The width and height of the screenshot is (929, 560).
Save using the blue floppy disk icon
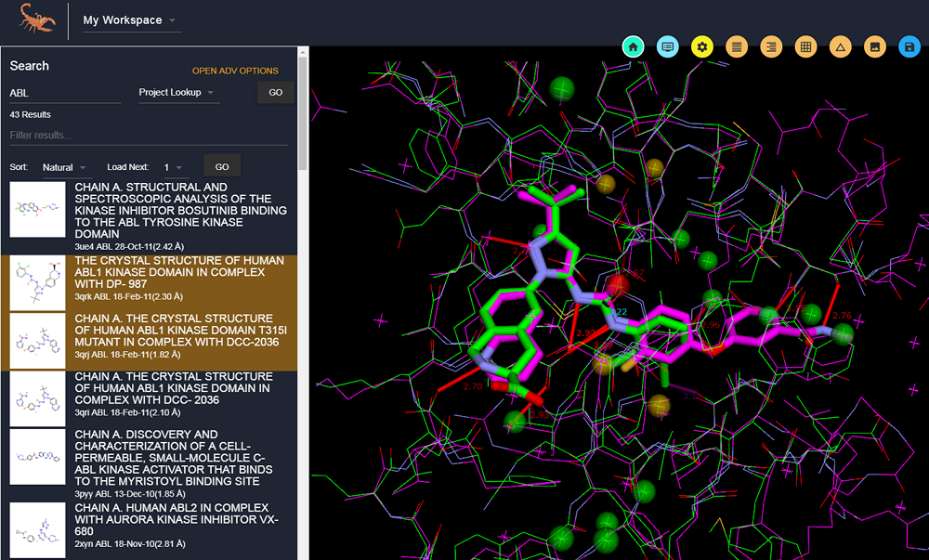pyautogui.click(x=909, y=46)
